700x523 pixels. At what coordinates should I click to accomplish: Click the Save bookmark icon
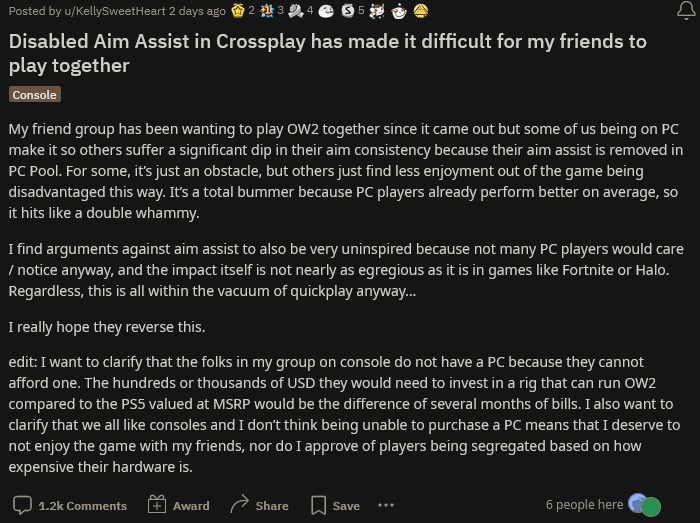coord(318,505)
